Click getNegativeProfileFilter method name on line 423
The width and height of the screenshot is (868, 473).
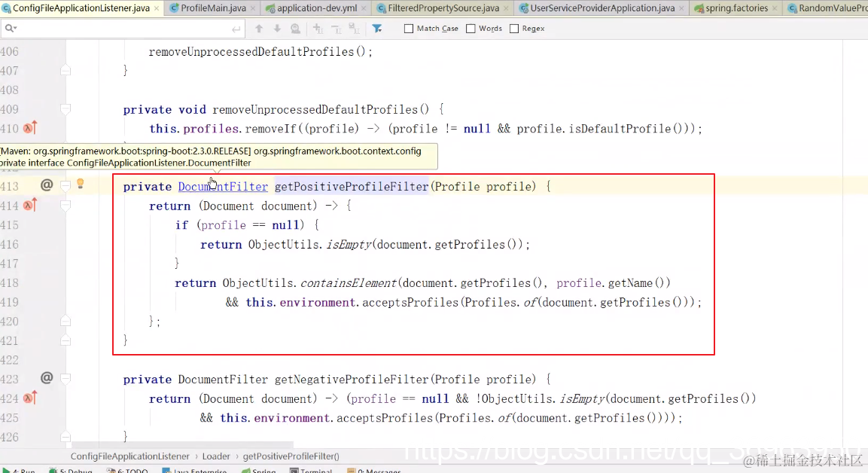point(352,380)
